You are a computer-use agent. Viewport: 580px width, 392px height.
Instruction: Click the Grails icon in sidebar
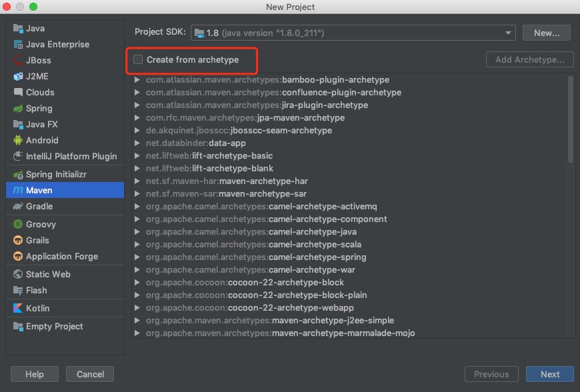tap(18, 241)
